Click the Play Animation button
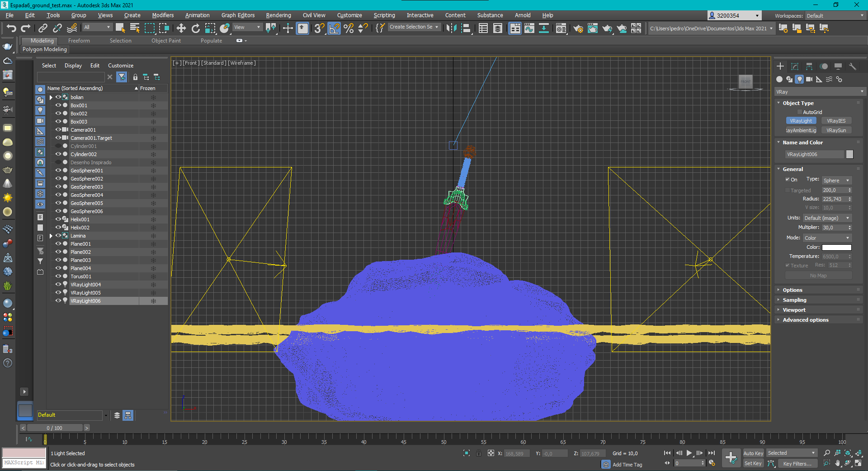 (x=689, y=453)
